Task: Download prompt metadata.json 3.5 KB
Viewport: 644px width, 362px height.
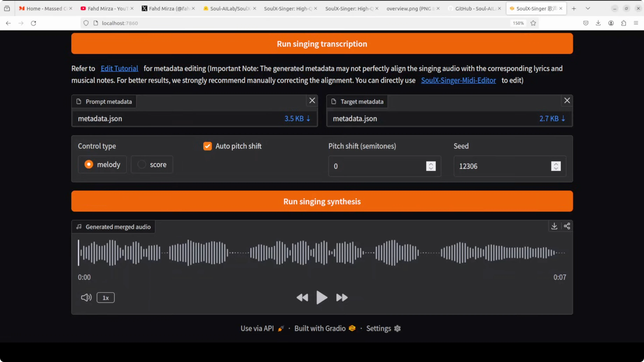Action: [297, 118]
